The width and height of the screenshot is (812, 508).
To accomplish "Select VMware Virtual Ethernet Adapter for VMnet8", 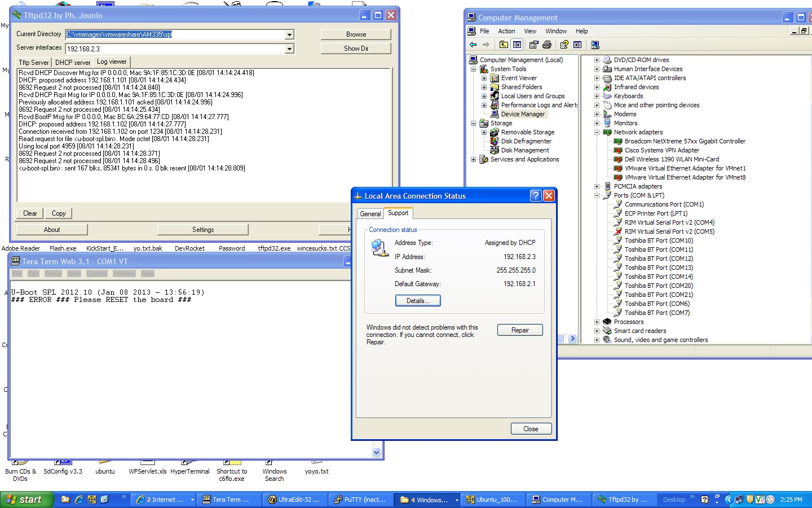I will (x=685, y=177).
